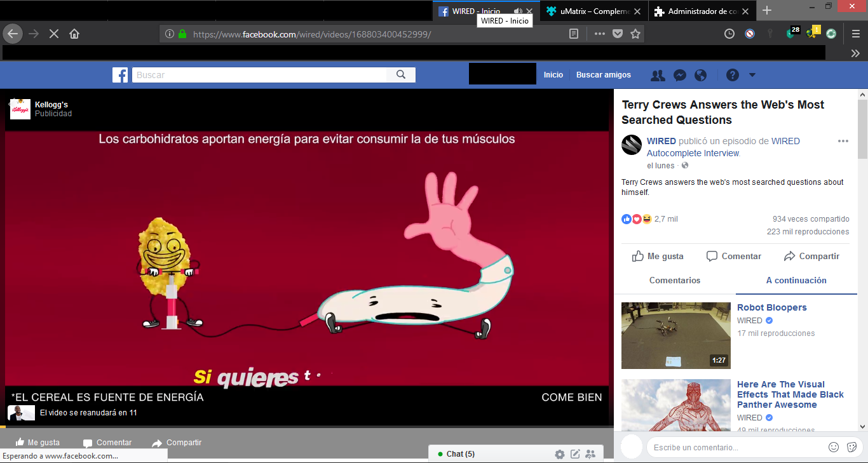Close the uMatrix tab
This screenshot has height=463, width=868.
tap(638, 11)
